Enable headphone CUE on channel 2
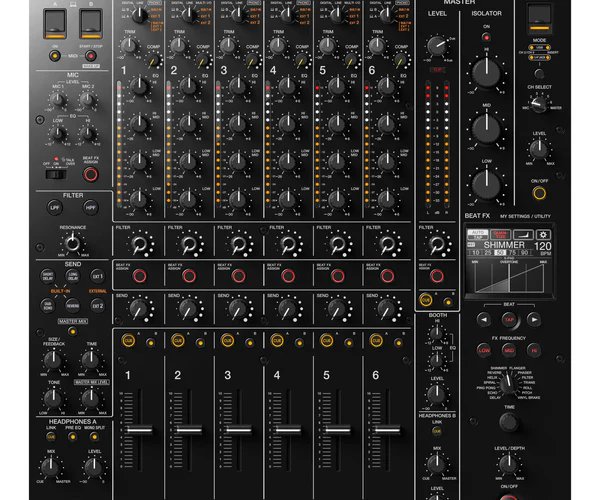The width and height of the screenshot is (600, 500). point(178,340)
